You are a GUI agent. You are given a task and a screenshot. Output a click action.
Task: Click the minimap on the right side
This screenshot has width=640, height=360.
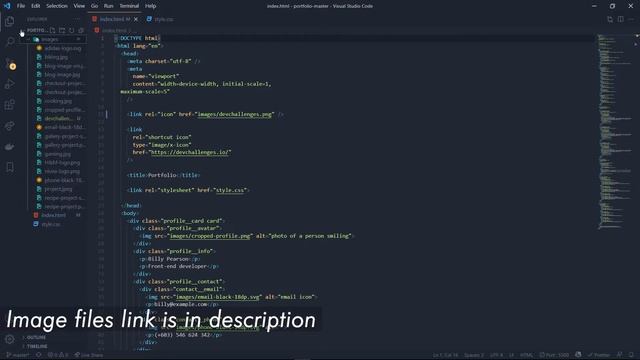tap(616, 131)
